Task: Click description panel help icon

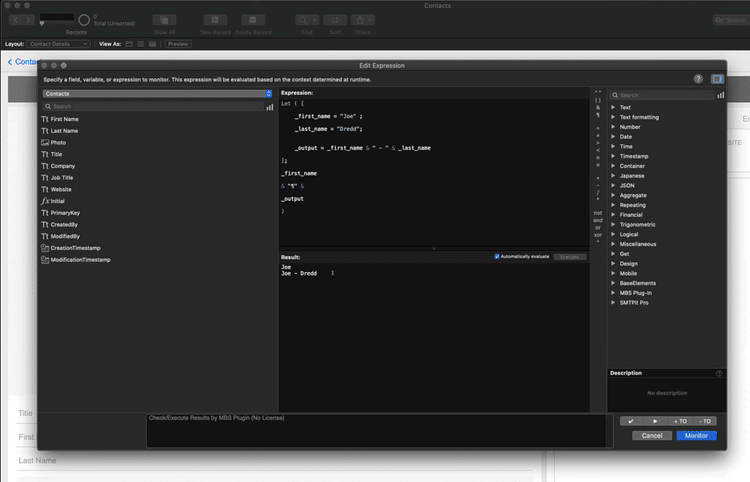Action: tap(719, 373)
